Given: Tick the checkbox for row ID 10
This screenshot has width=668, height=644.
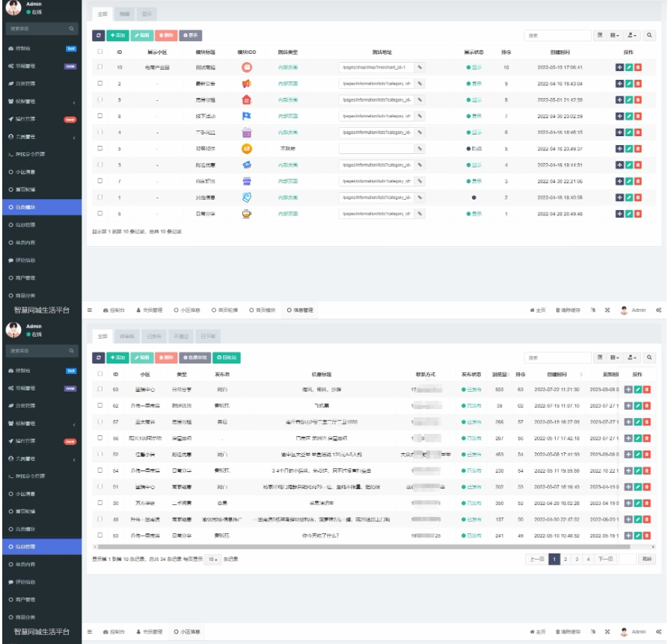Looking at the screenshot, I should pyautogui.click(x=100, y=67).
